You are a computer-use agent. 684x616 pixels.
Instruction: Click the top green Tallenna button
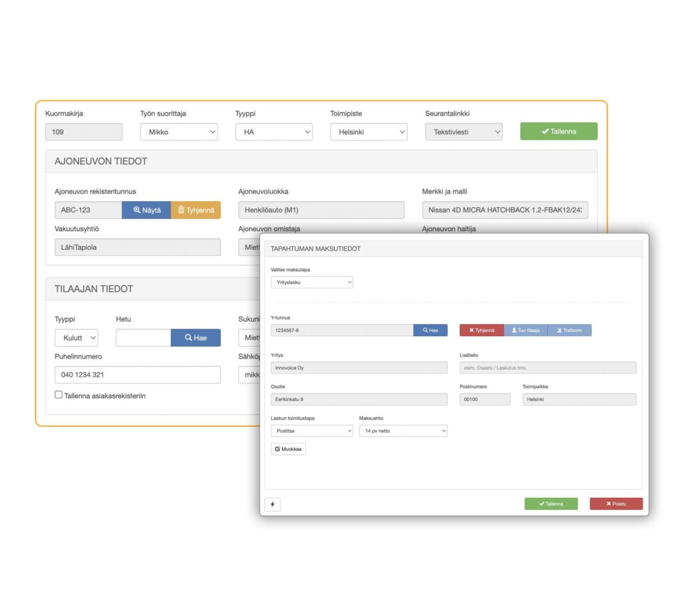coord(559,132)
